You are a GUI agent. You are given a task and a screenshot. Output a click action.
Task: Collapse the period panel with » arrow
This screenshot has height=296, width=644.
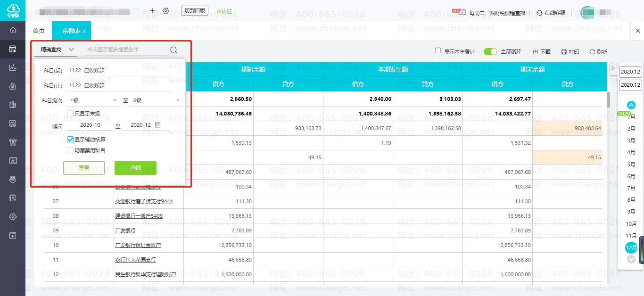(613, 68)
